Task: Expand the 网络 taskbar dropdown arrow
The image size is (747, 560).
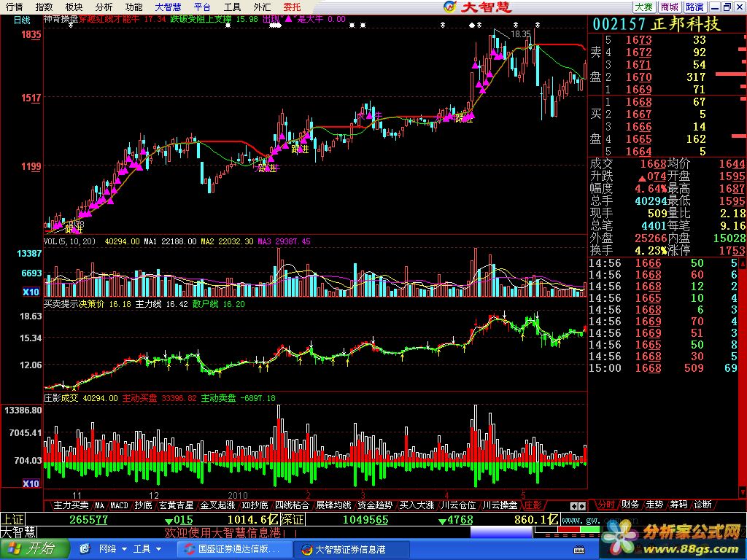Action: (x=124, y=549)
